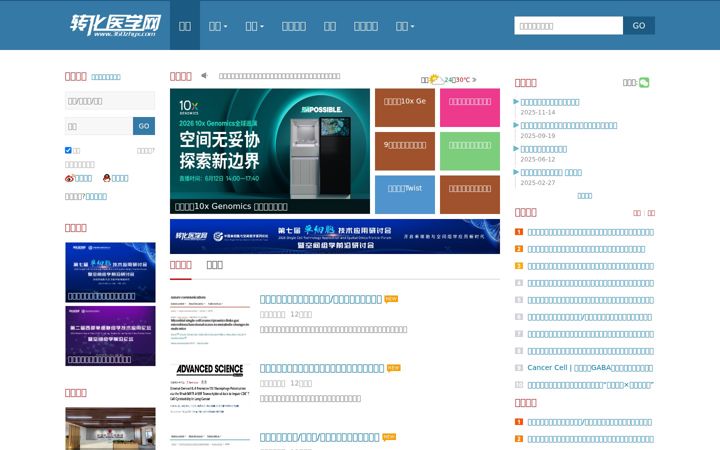
Task: Open the green WeChat follow icon
Action: 644,83
